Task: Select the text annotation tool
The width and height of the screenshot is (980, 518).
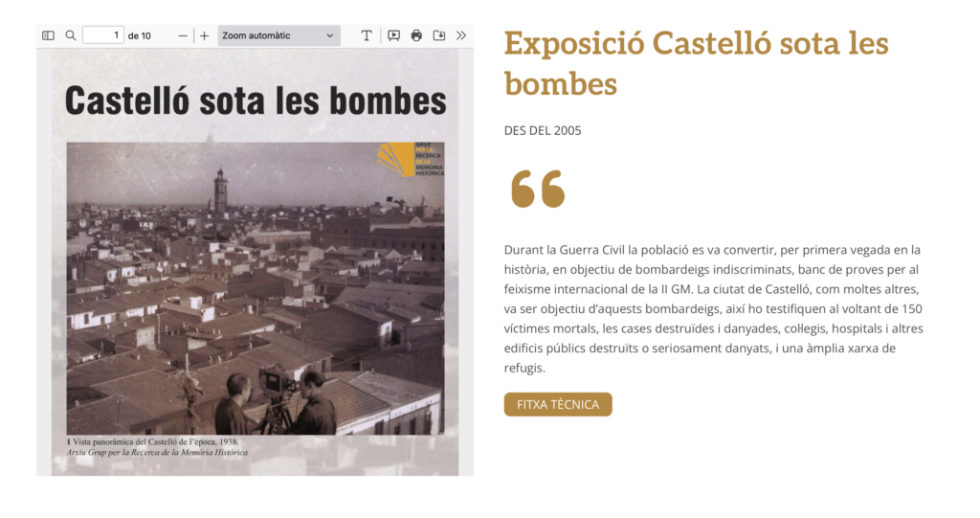Action: [x=367, y=35]
